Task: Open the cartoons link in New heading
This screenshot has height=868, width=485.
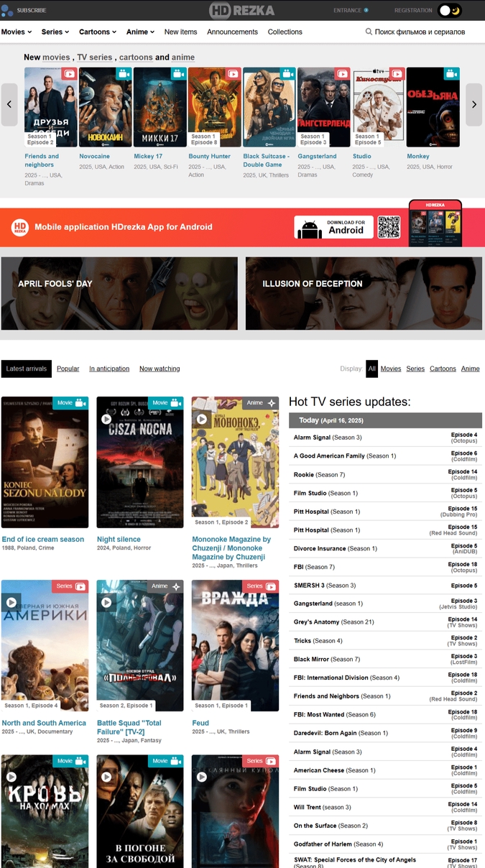Action: coord(136,57)
